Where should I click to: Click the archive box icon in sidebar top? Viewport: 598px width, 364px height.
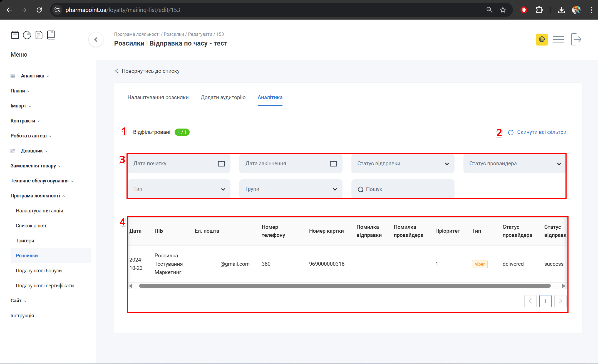point(15,35)
